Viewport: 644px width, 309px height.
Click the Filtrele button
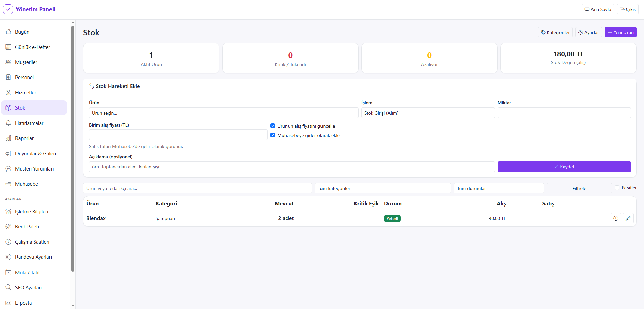click(579, 188)
